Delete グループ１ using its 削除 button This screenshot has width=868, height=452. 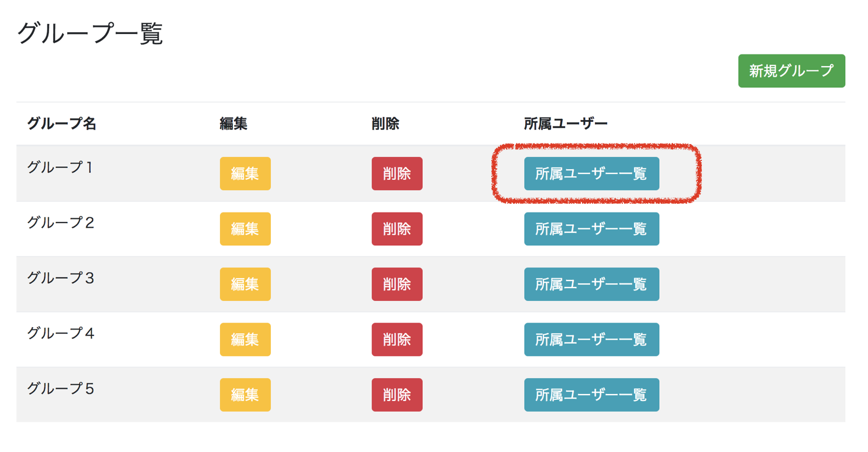pos(397,174)
